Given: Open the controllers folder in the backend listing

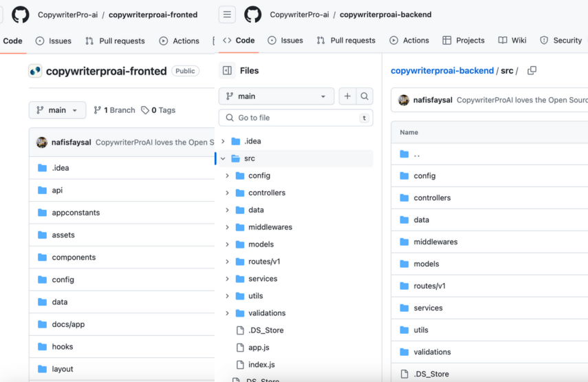Looking at the screenshot, I should [432, 198].
